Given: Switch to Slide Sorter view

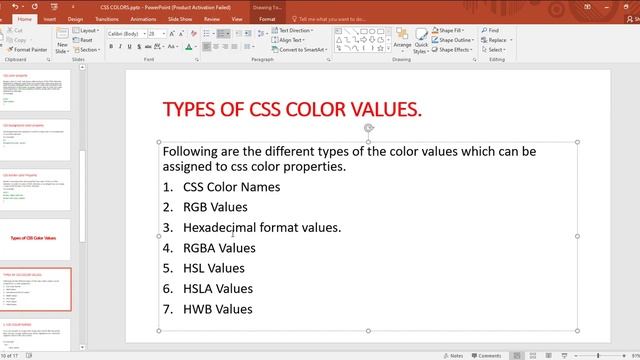Looking at the screenshot, I should pos(533,356).
